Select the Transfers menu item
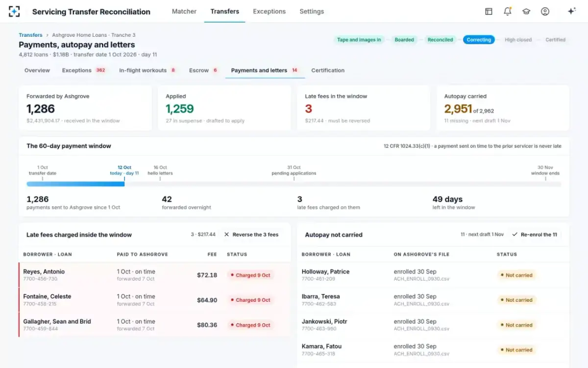Screen dimensions: 588x368 pyautogui.click(x=225, y=11)
